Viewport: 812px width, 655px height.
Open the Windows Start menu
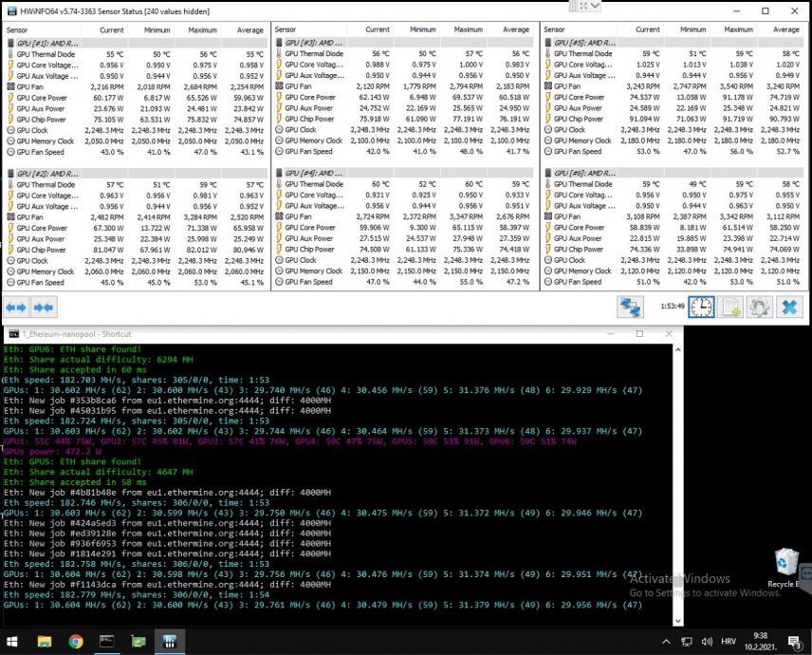pos(11,642)
